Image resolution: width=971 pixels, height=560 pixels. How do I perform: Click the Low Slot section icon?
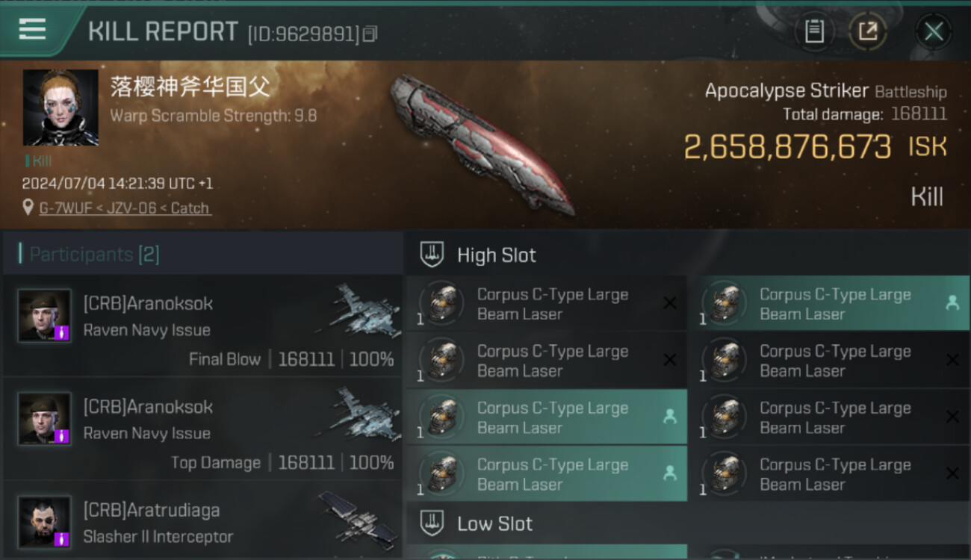pyautogui.click(x=432, y=523)
